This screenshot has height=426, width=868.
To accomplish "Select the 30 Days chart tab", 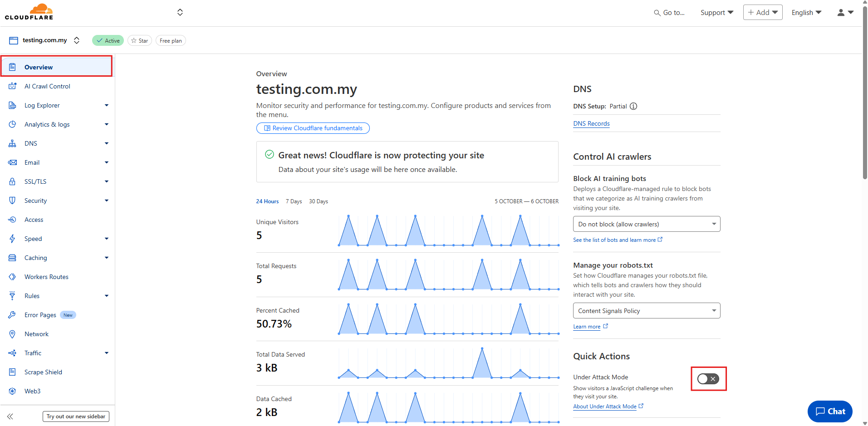I will click(x=319, y=201).
